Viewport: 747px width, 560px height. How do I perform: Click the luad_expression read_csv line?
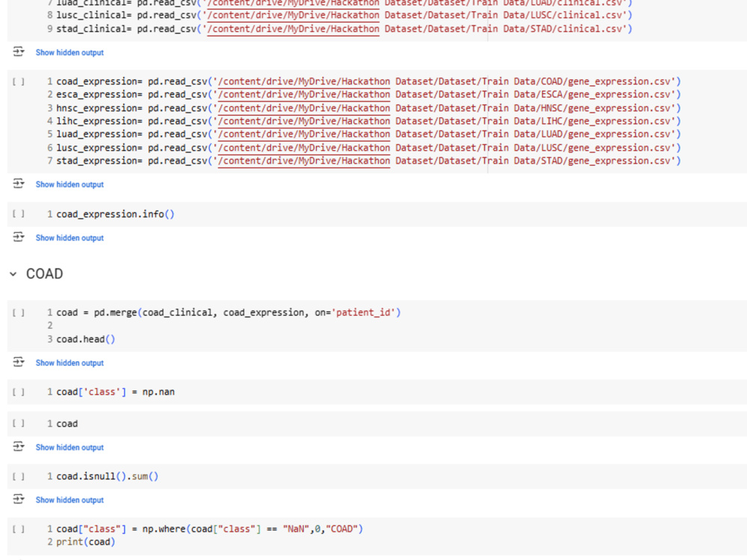[369, 134]
